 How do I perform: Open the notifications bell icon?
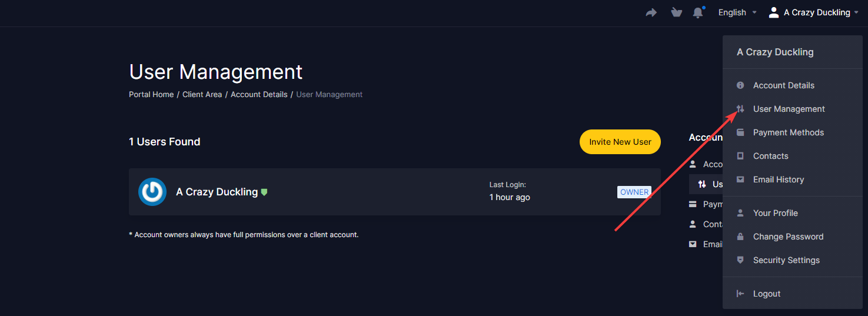coord(698,12)
